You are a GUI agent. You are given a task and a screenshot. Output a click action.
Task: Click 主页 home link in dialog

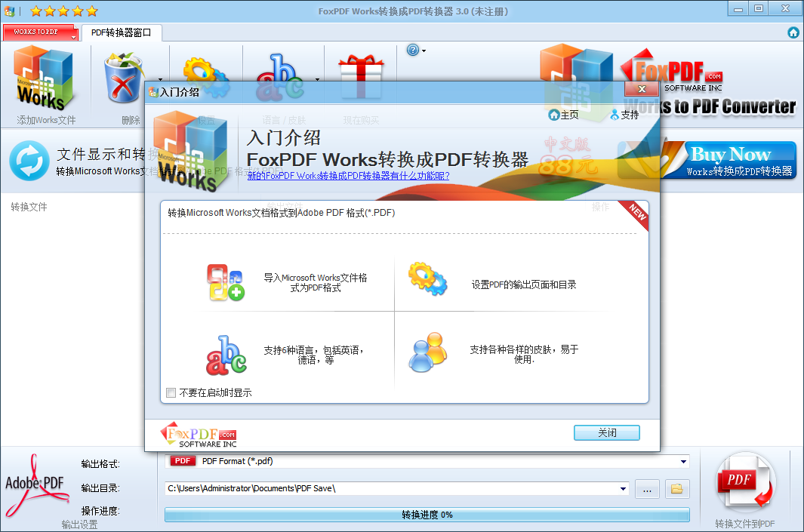pyautogui.click(x=563, y=115)
